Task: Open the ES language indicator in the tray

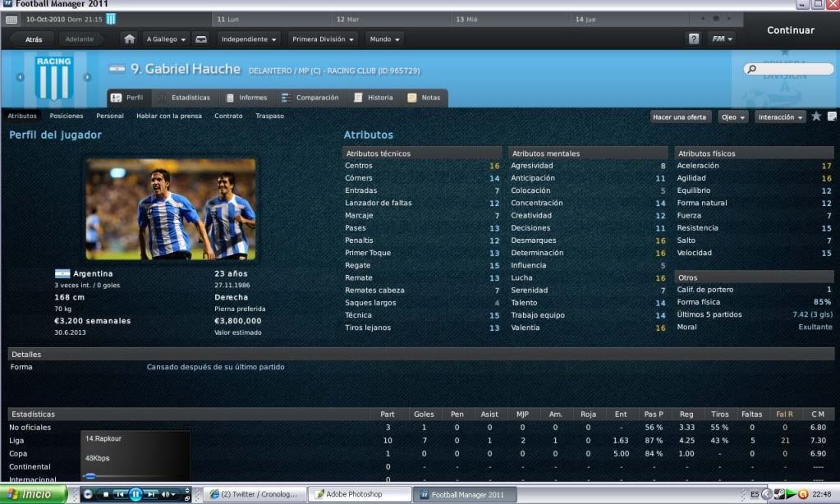Action: (x=755, y=494)
